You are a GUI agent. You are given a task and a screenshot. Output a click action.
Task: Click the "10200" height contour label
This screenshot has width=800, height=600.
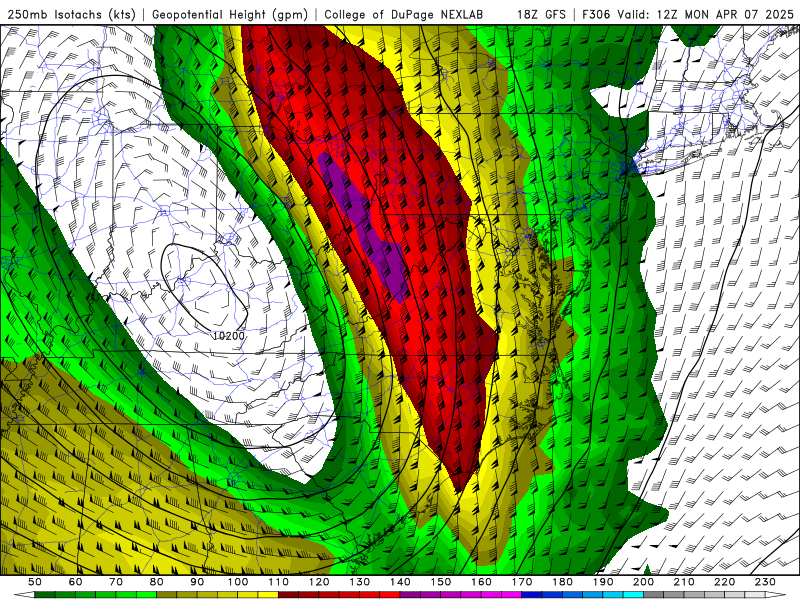[x=229, y=336]
